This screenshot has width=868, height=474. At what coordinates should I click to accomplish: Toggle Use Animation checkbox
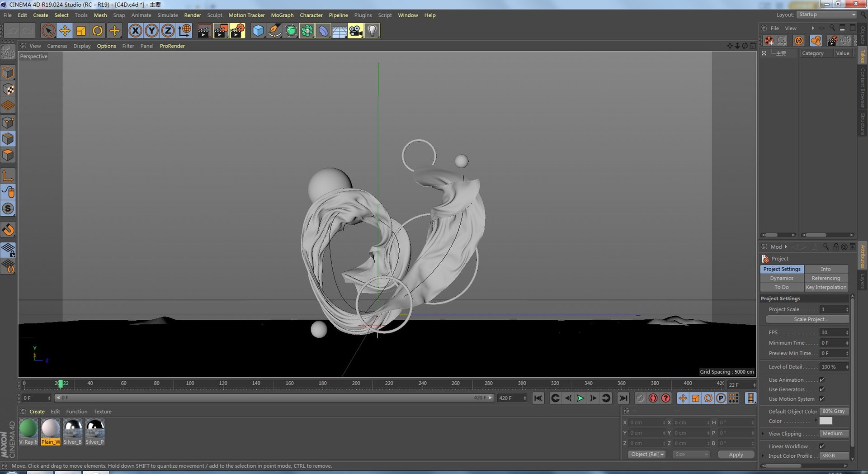click(x=822, y=380)
